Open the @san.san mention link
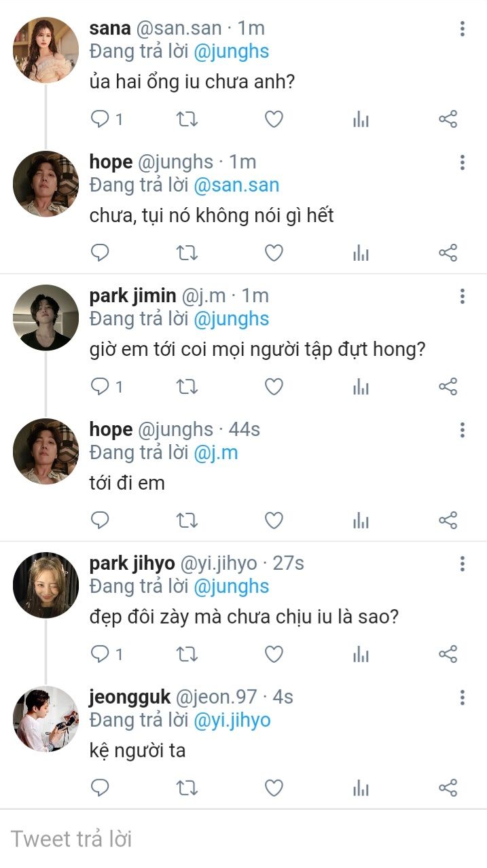Image resolution: width=487 pixels, height=868 pixels. (x=236, y=185)
